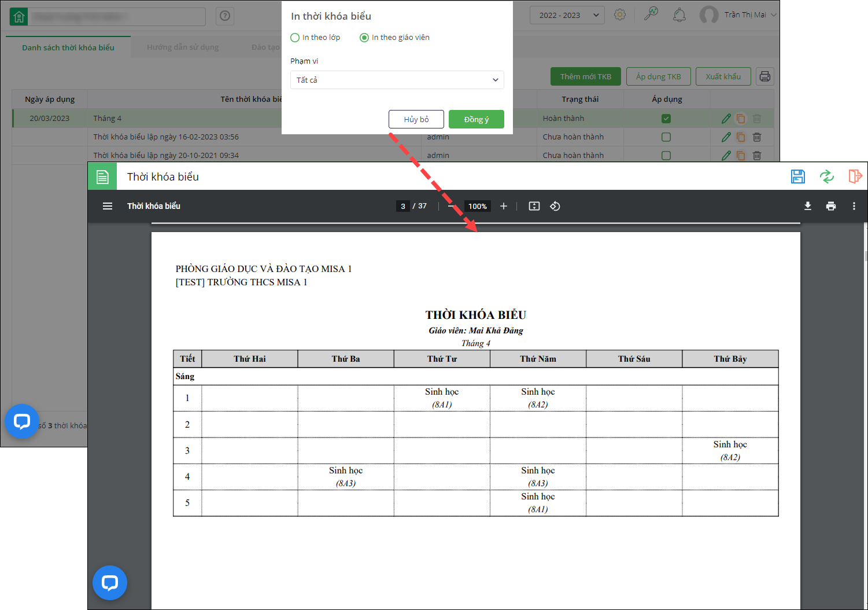Zoom in the PDF with plus button
Image resolution: width=868 pixels, height=610 pixels.
504,206
